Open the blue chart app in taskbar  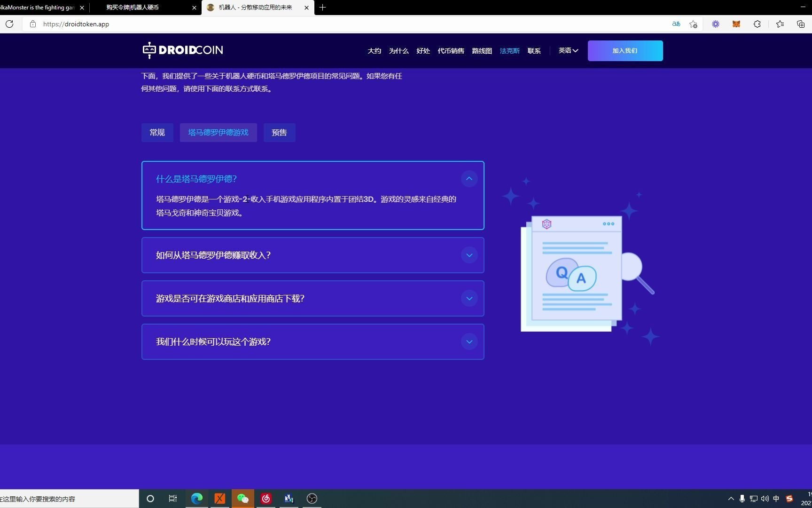coord(289,499)
